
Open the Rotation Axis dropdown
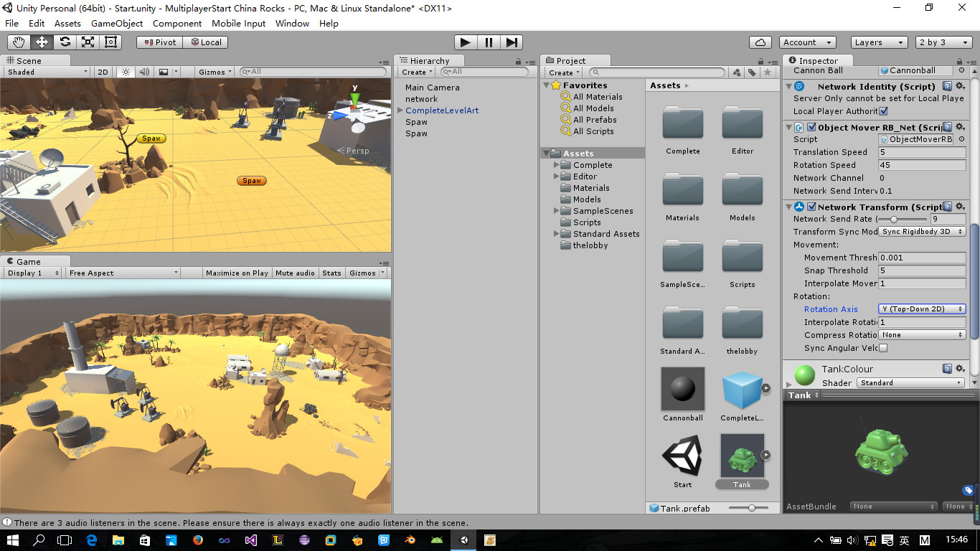point(922,309)
